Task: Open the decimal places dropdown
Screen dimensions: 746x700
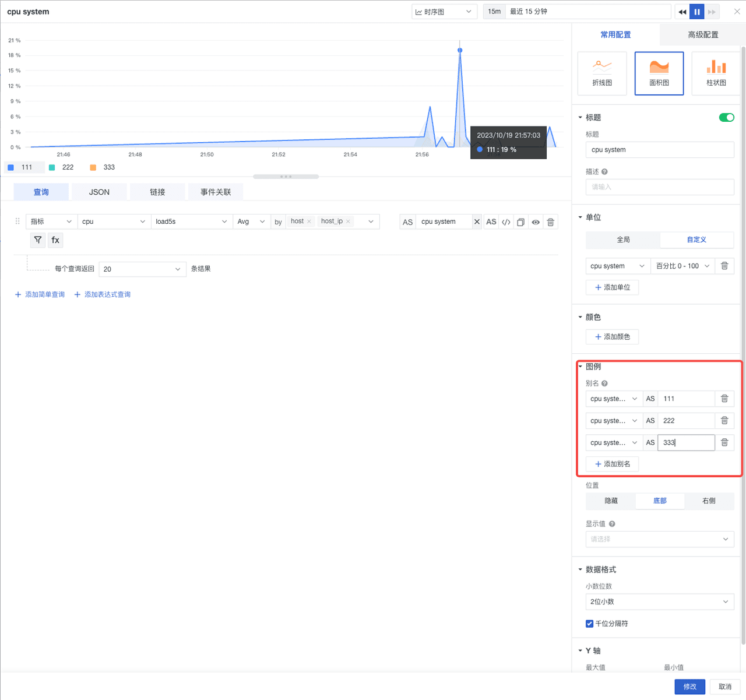Action: (660, 601)
